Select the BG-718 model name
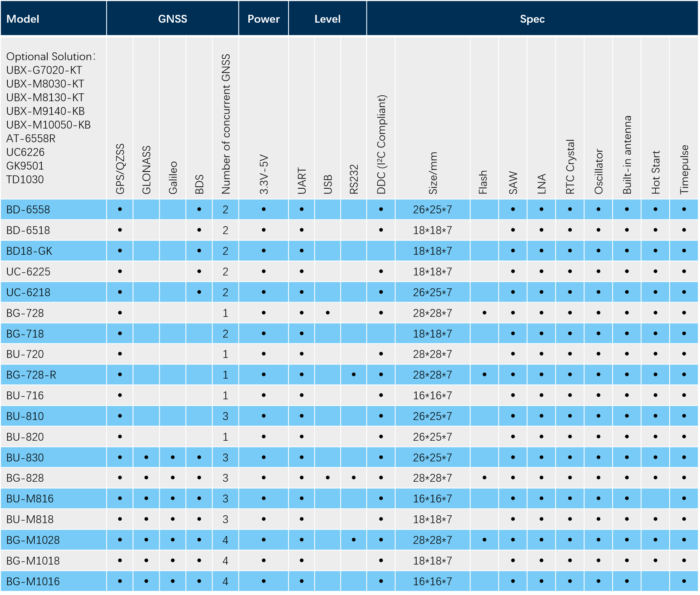This screenshot has height=595, width=700. click(x=25, y=334)
